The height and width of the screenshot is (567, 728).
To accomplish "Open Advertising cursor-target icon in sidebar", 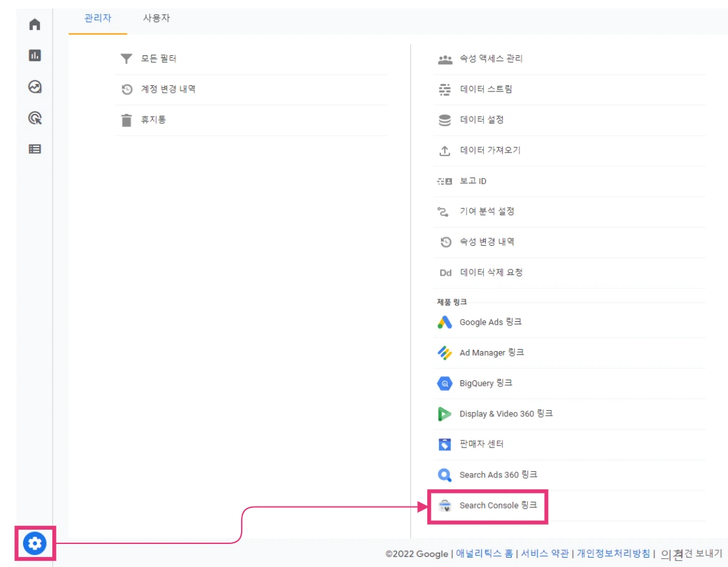I will (x=35, y=118).
